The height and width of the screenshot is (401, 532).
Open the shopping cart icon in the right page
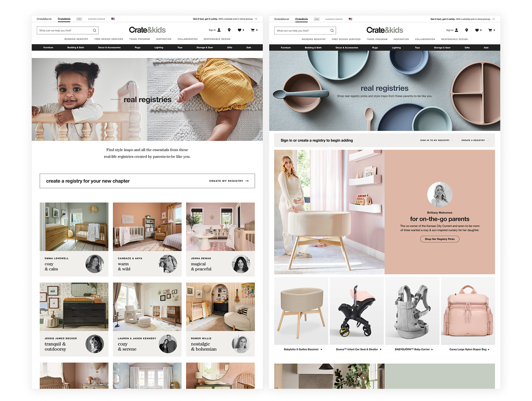point(490,30)
